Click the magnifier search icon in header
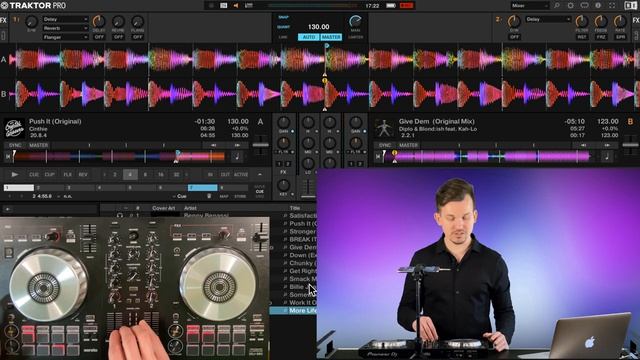Screen dimensions: 640x360 pyautogui.click(x=557, y=5)
